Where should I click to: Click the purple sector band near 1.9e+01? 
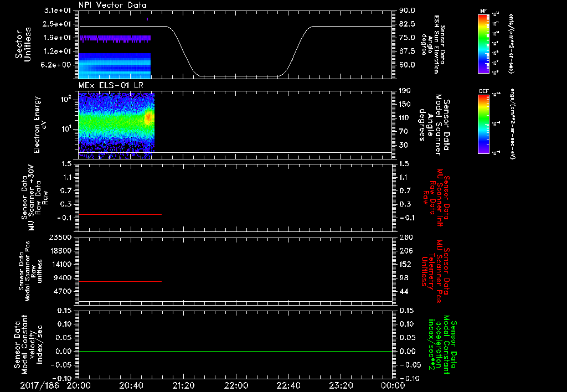click(115, 38)
